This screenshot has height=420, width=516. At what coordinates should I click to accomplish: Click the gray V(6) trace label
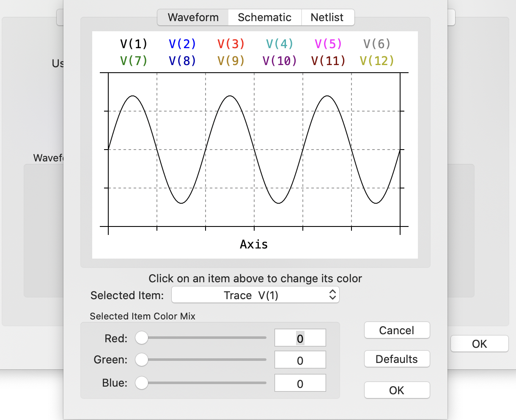click(376, 44)
